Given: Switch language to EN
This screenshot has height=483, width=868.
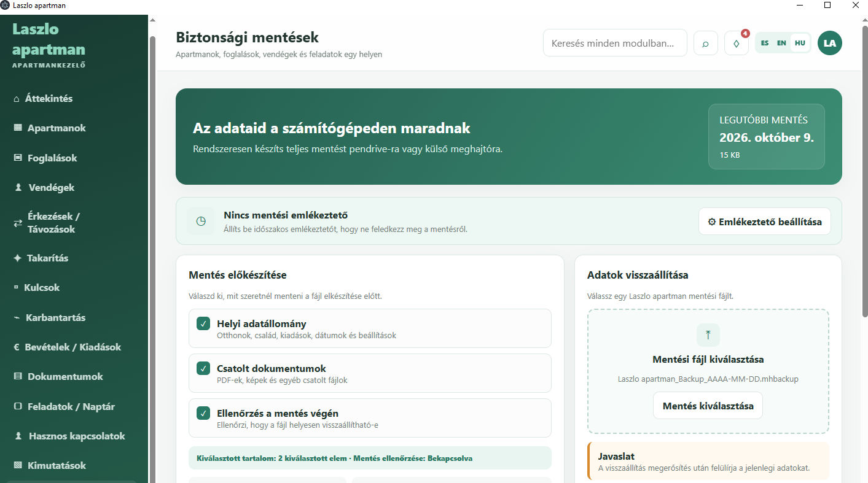Looking at the screenshot, I should coord(781,43).
